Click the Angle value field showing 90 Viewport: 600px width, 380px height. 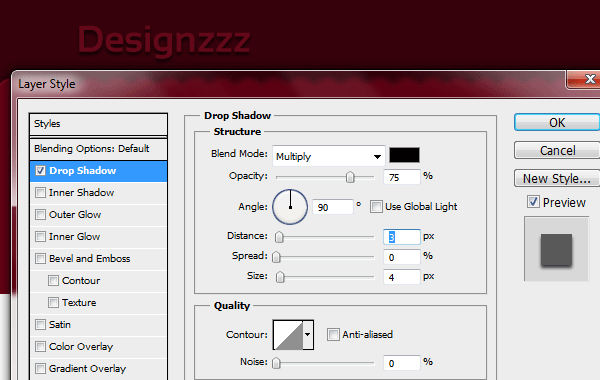(x=333, y=207)
